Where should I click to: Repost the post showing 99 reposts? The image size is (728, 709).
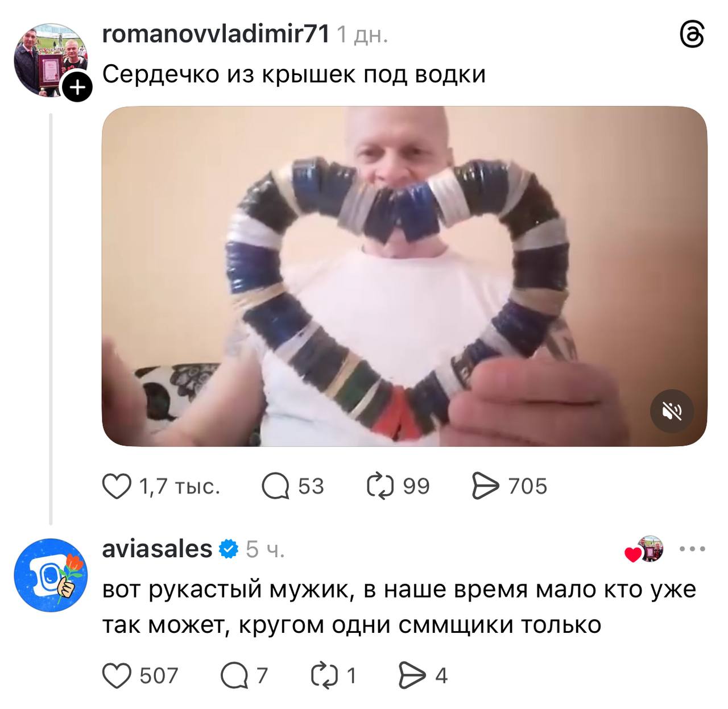click(380, 487)
